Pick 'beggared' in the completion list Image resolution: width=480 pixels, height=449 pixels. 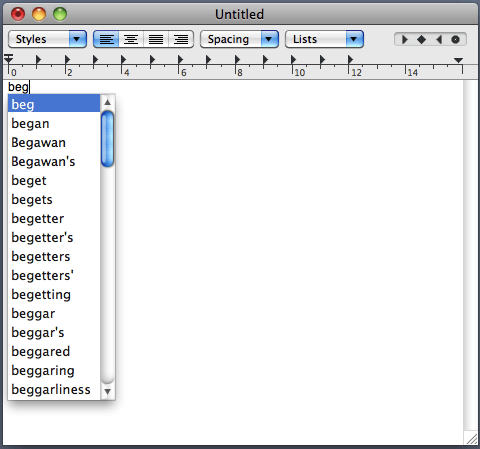click(54, 351)
